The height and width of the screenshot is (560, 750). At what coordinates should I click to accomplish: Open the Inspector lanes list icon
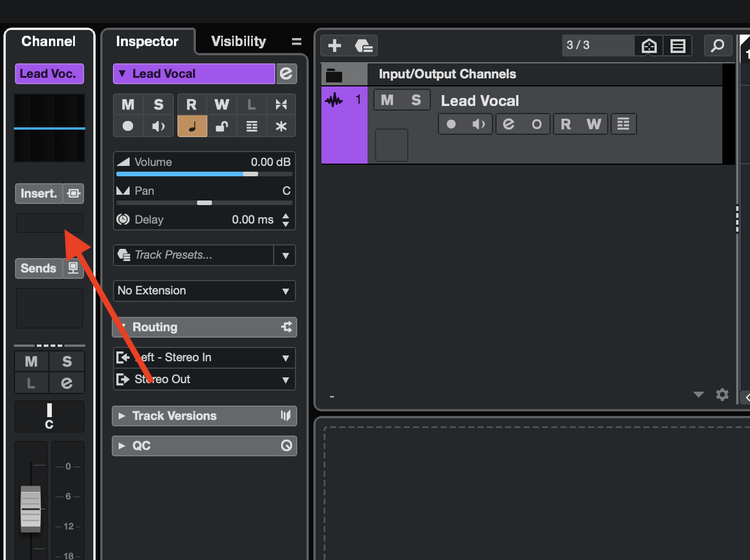coord(252,126)
